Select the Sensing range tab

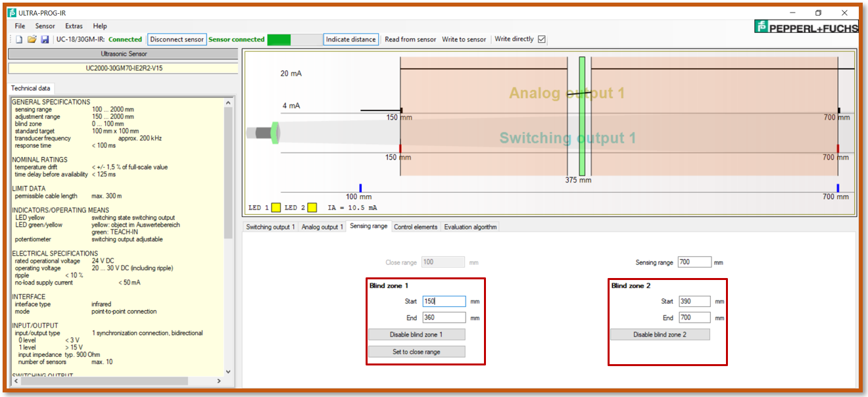[369, 226]
